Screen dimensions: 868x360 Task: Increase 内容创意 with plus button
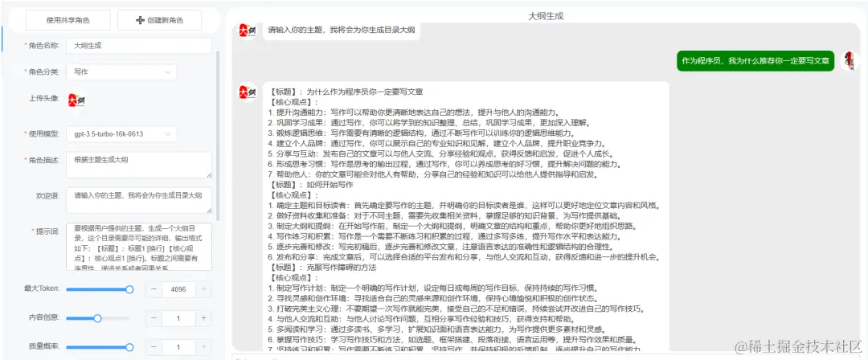coord(203,318)
